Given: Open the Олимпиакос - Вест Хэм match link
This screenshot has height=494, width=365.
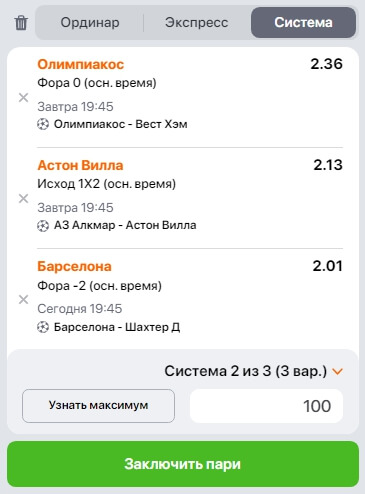Looking at the screenshot, I should [121, 124].
